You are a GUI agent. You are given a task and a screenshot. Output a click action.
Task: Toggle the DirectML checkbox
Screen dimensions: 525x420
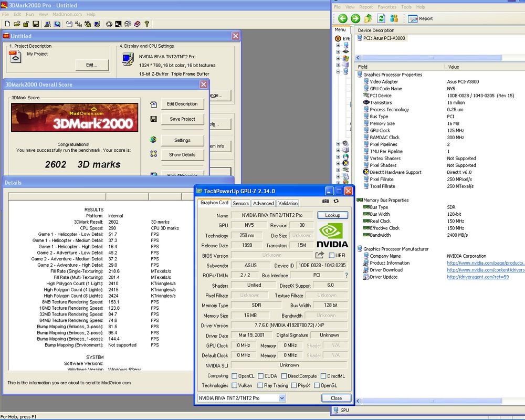coord(323,376)
